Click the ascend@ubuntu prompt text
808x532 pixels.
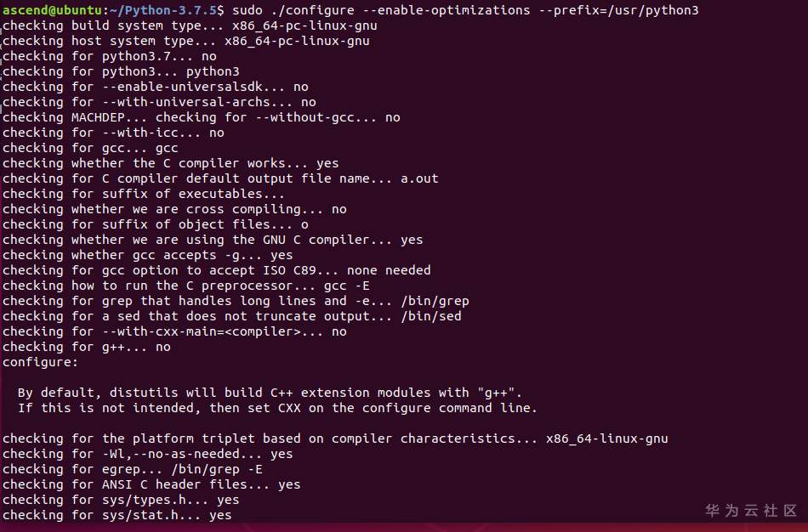pos(52,10)
